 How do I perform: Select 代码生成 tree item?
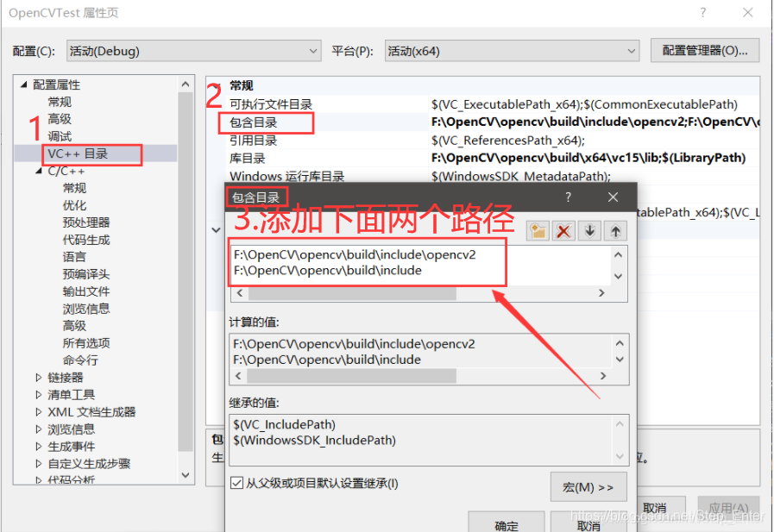(86, 240)
